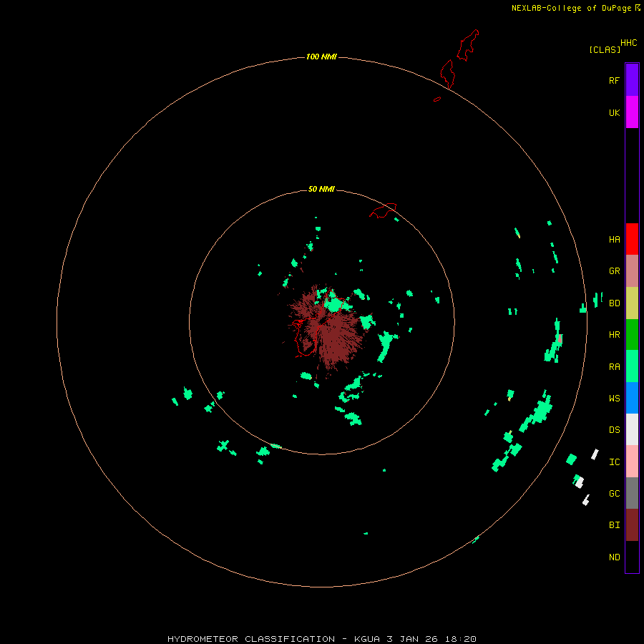Click the HR heavy rain green swatch
The image size is (644, 644).
point(632,335)
